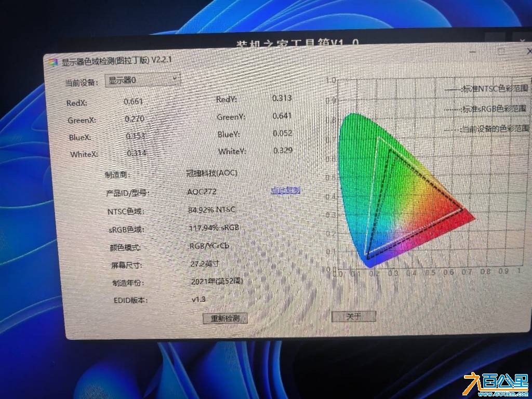Click the color mode value RGB/YCrCb

[209, 246]
